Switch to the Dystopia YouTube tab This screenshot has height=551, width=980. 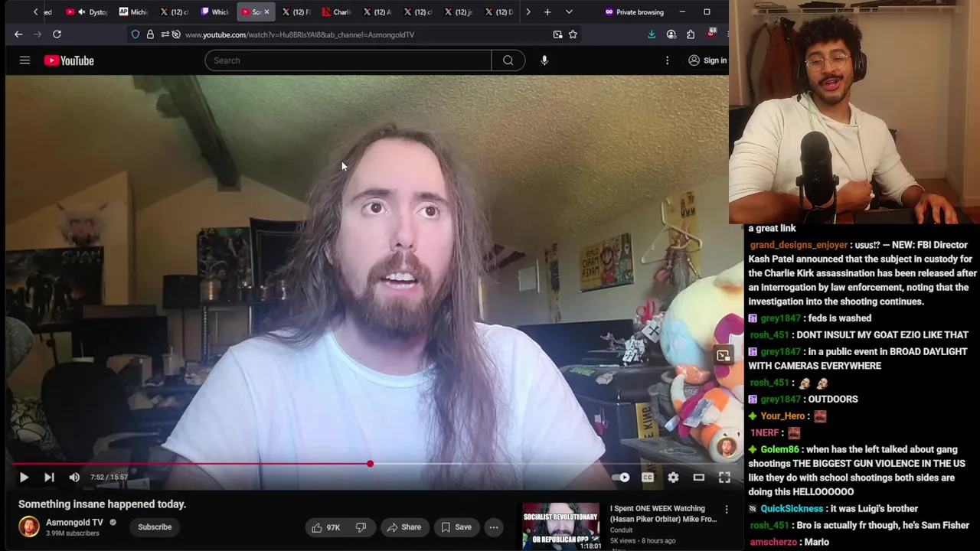pos(86,12)
